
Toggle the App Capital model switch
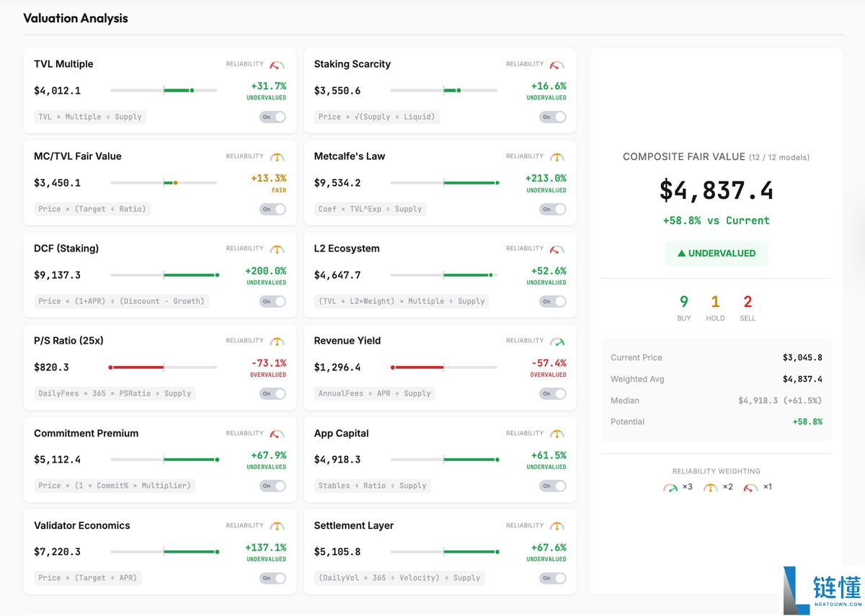pyautogui.click(x=553, y=486)
